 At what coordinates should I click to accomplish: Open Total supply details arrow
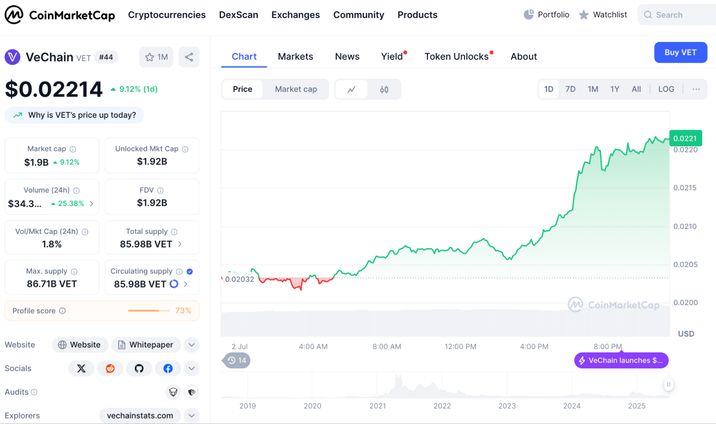[x=180, y=244]
